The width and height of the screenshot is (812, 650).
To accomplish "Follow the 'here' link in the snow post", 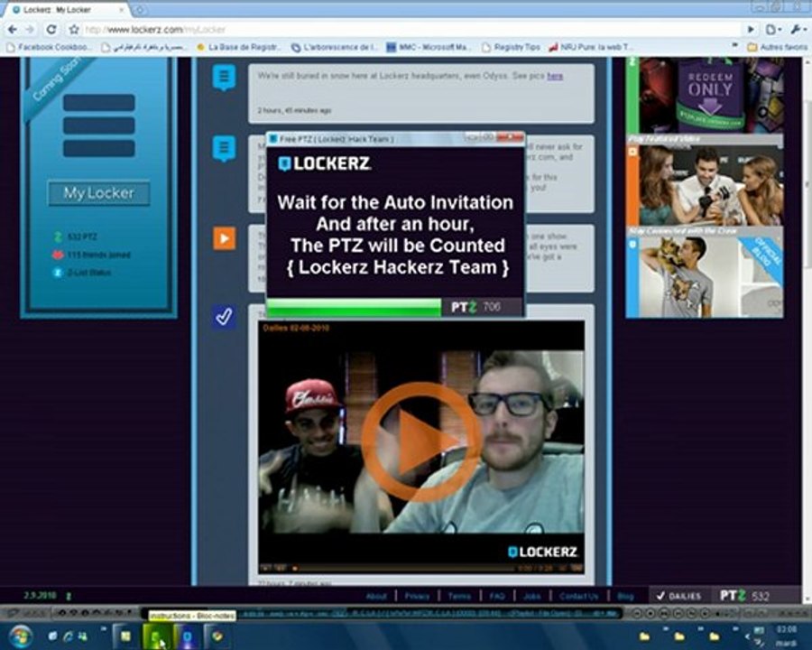I will pyautogui.click(x=555, y=76).
